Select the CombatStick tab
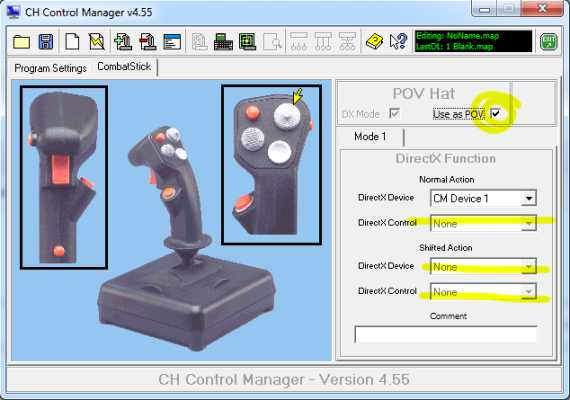 124,67
